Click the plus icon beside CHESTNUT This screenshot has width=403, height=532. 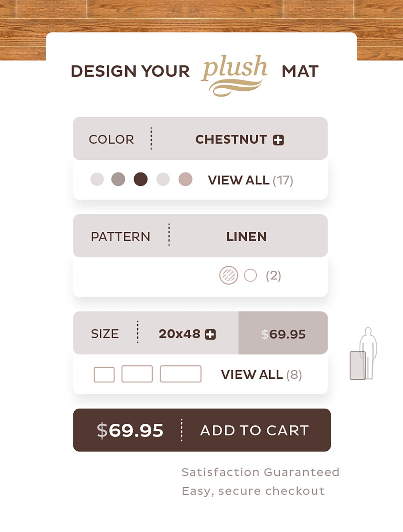click(278, 140)
